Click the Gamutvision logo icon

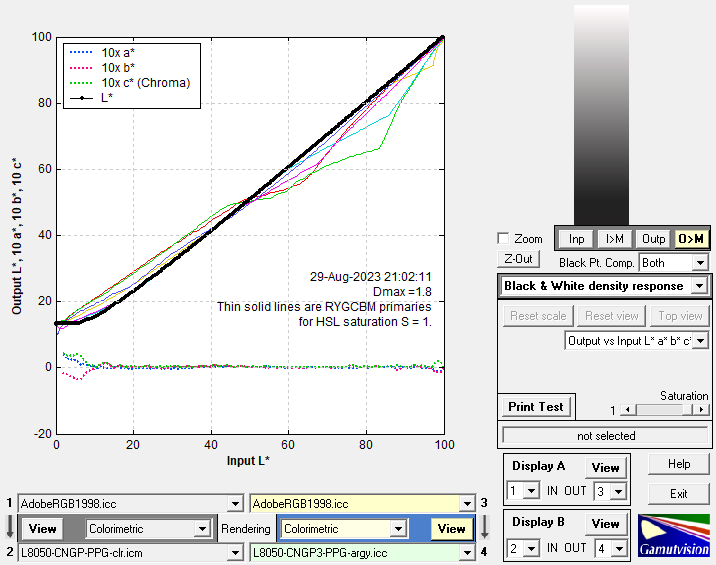(673, 536)
